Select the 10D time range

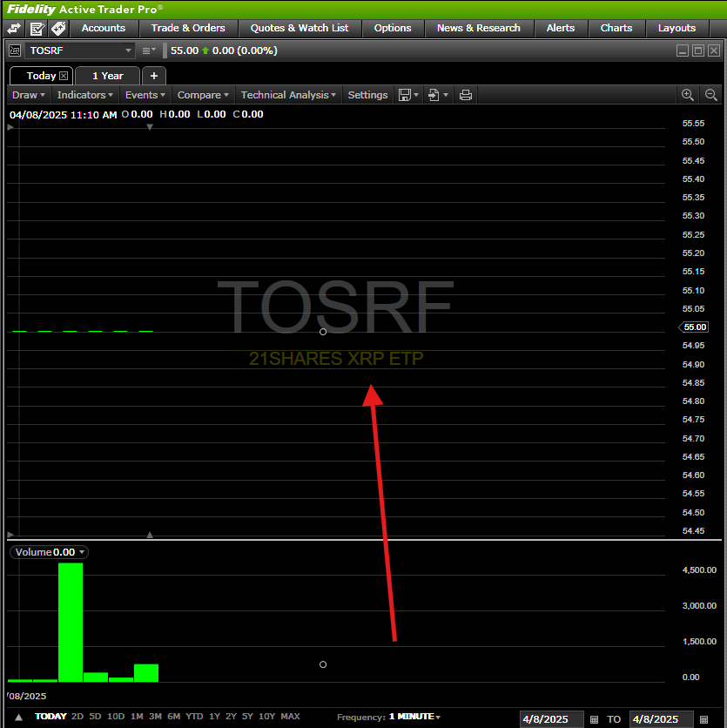pyautogui.click(x=116, y=717)
